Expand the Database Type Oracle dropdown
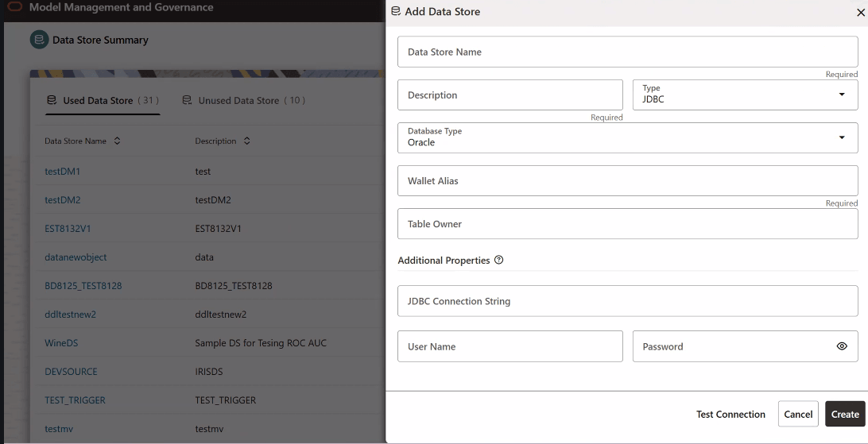The height and width of the screenshot is (444, 868). [628, 137]
